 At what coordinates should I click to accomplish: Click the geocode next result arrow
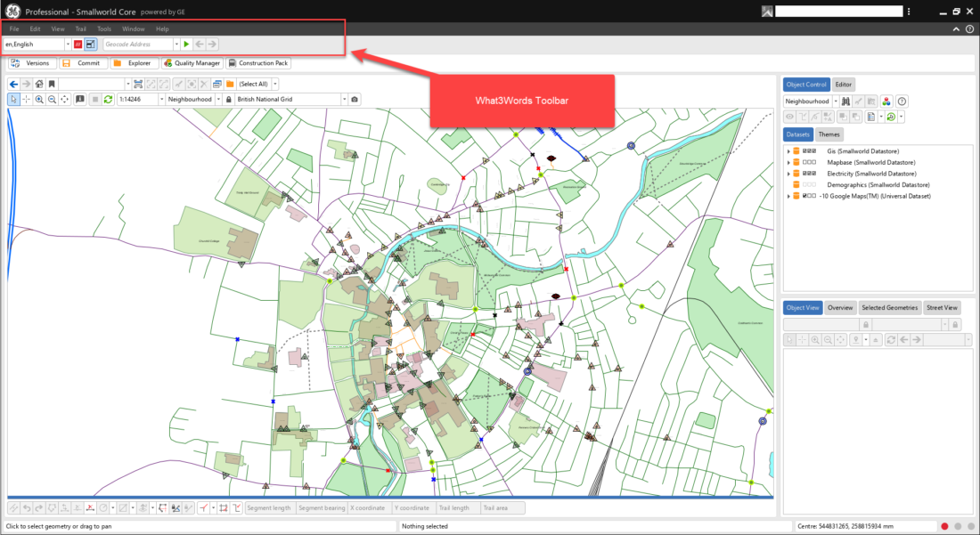(213, 45)
